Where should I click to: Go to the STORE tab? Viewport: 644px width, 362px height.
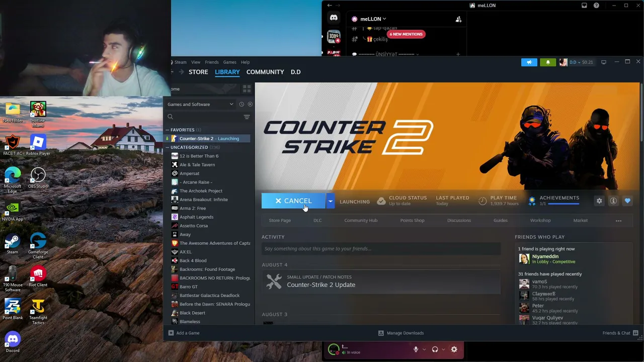pos(198,72)
